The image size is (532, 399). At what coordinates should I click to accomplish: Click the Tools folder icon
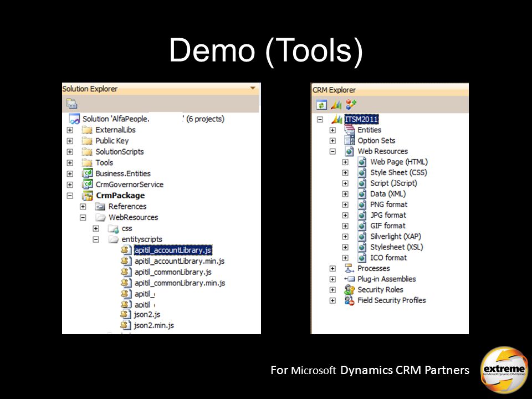point(87,163)
